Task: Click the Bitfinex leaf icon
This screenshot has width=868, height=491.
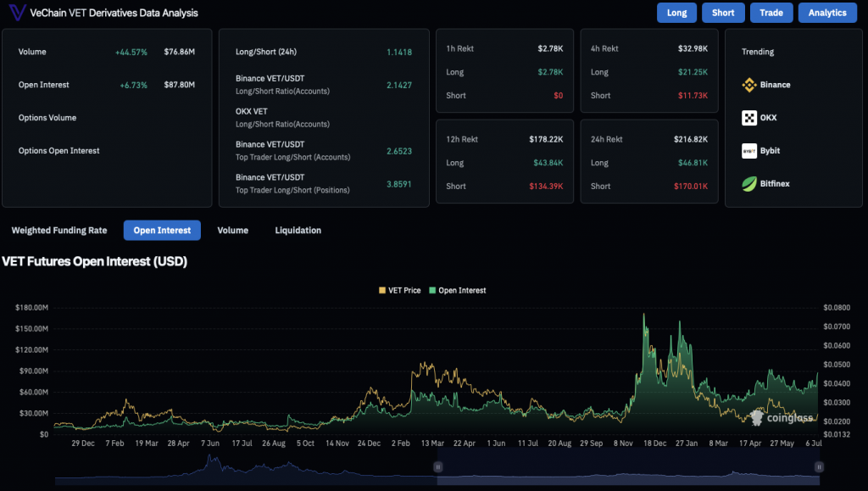Action: pos(749,183)
